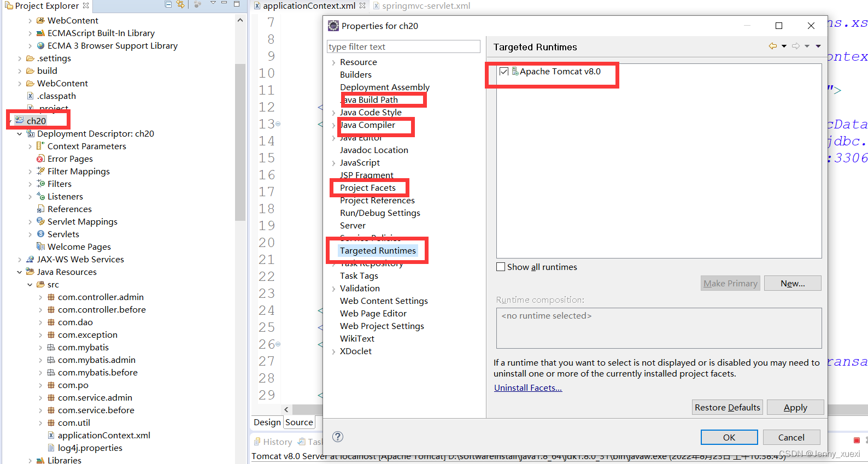Click JAX-WS Web Services icon
868x464 pixels.
30,259
